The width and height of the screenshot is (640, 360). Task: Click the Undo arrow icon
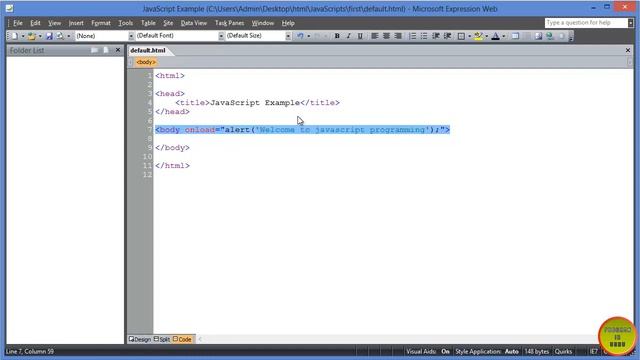[x=300, y=36]
